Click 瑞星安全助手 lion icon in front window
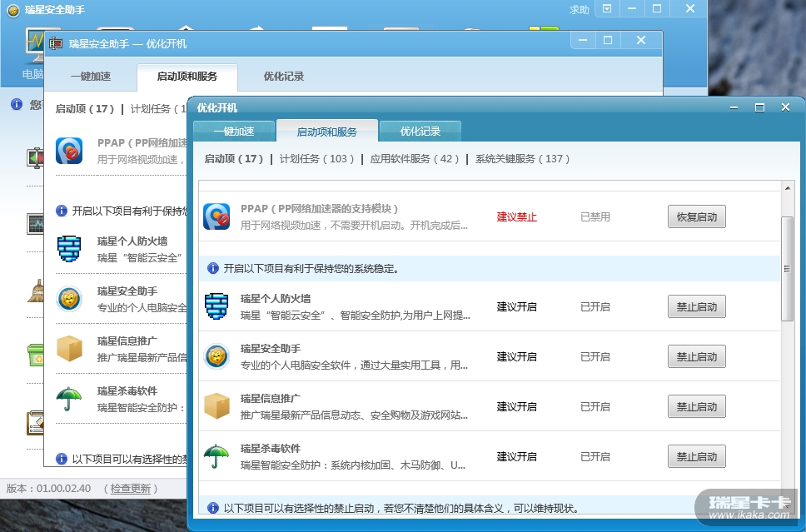This screenshot has width=806, height=532. coord(216,356)
